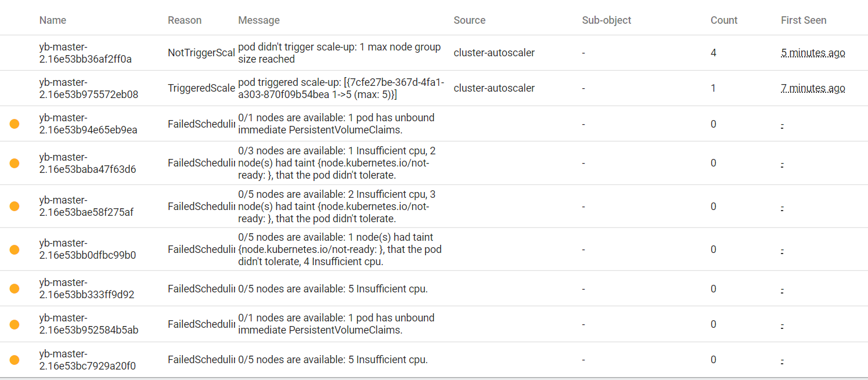Viewport: 868px width, 380px height.
Task: Click the warning dot for yb-master-2.16e53b952584b5ab
Action: [15, 324]
